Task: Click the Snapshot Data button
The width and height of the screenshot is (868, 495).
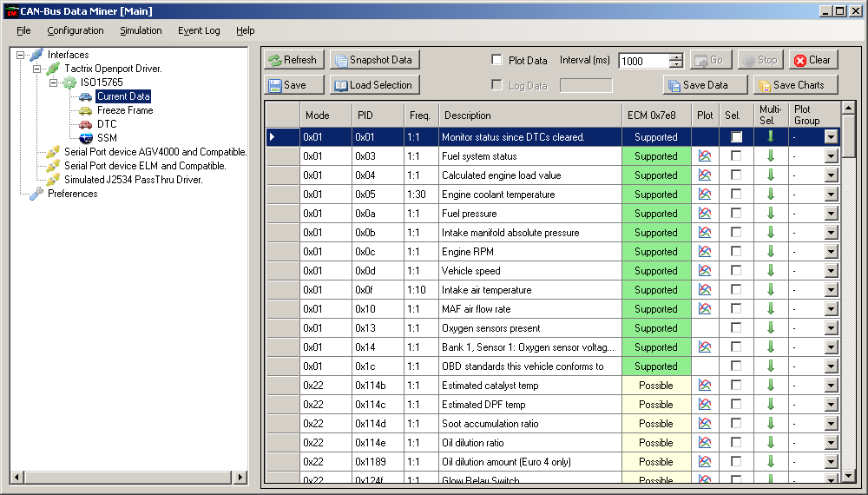Action: click(x=375, y=60)
